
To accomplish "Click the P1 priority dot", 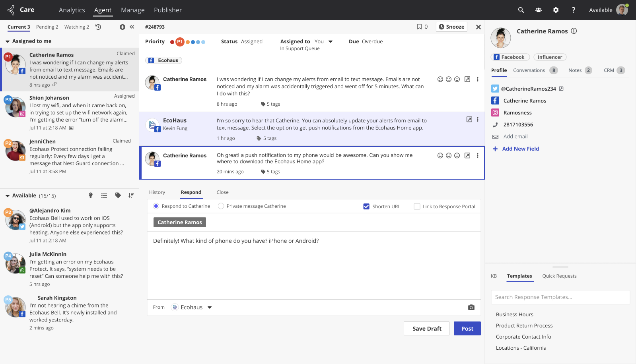I will [180, 42].
